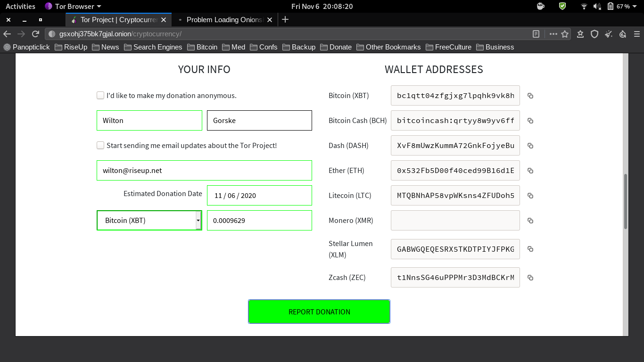Open the Activities overview
This screenshot has height=362, width=644.
tap(20, 6)
